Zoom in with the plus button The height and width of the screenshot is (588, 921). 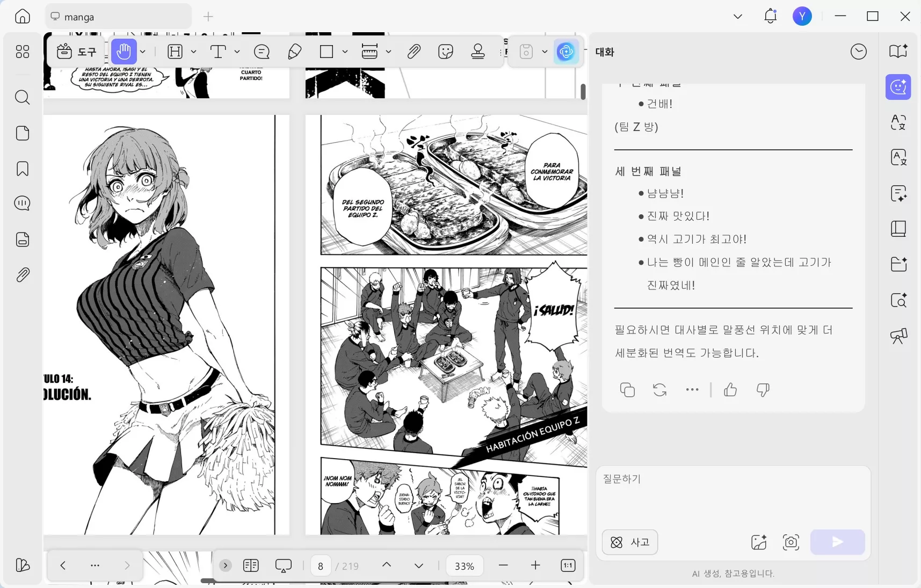click(535, 565)
